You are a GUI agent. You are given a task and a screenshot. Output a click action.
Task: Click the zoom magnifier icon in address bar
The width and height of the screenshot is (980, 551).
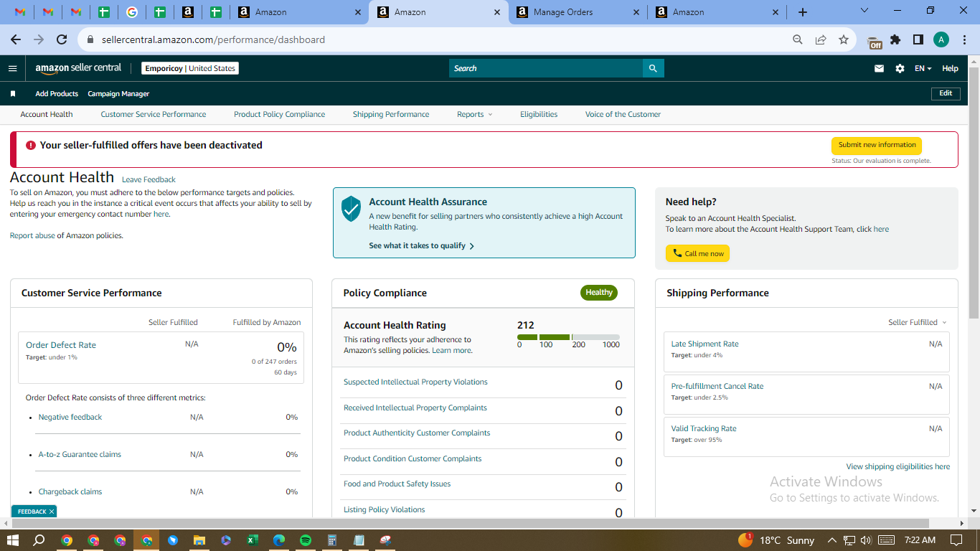(798, 39)
